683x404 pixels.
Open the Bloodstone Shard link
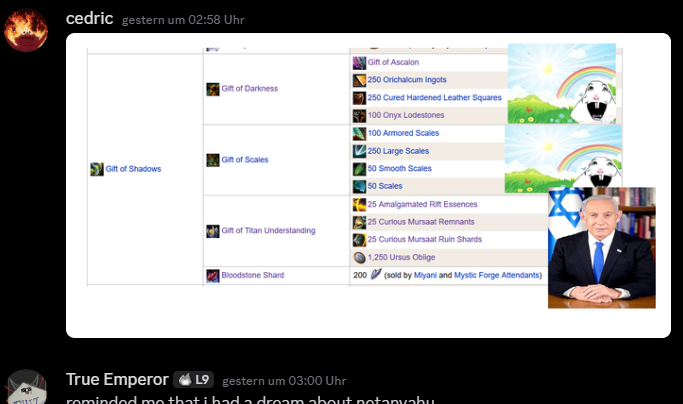click(x=253, y=275)
